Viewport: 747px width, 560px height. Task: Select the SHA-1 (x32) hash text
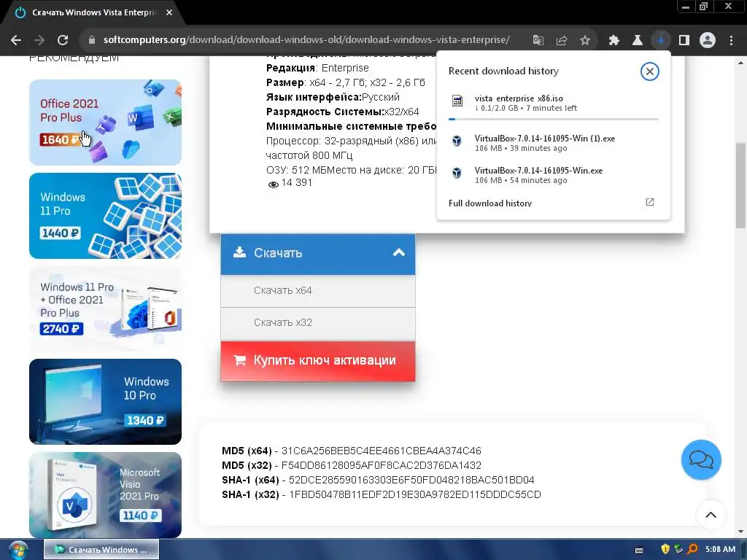pos(415,494)
